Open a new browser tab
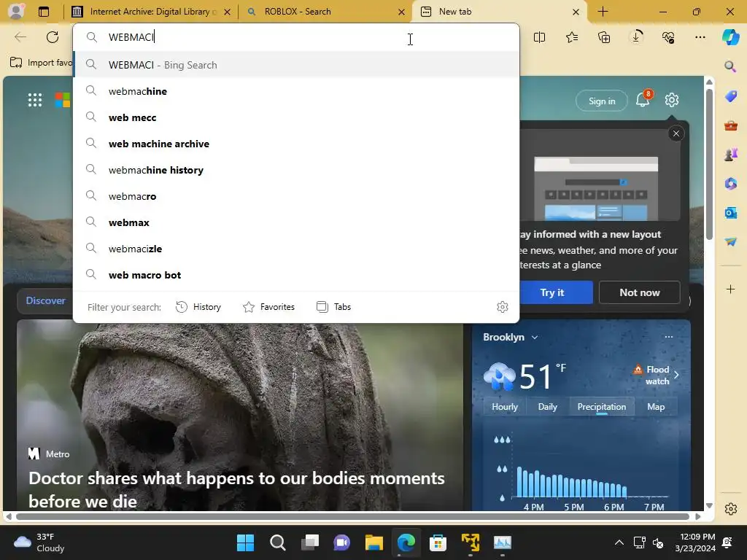This screenshot has height=560, width=747. click(x=603, y=12)
